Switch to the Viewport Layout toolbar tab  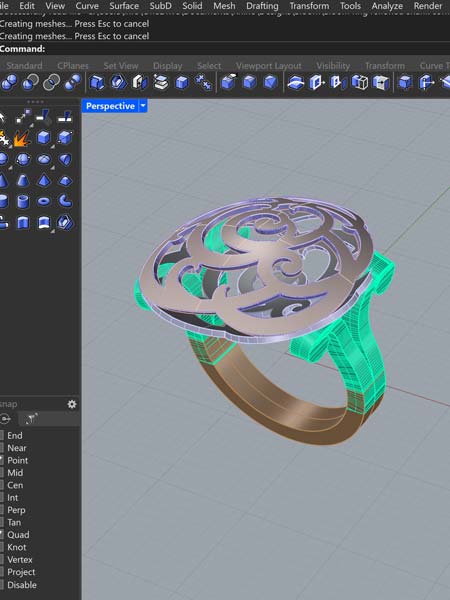tap(268, 66)
